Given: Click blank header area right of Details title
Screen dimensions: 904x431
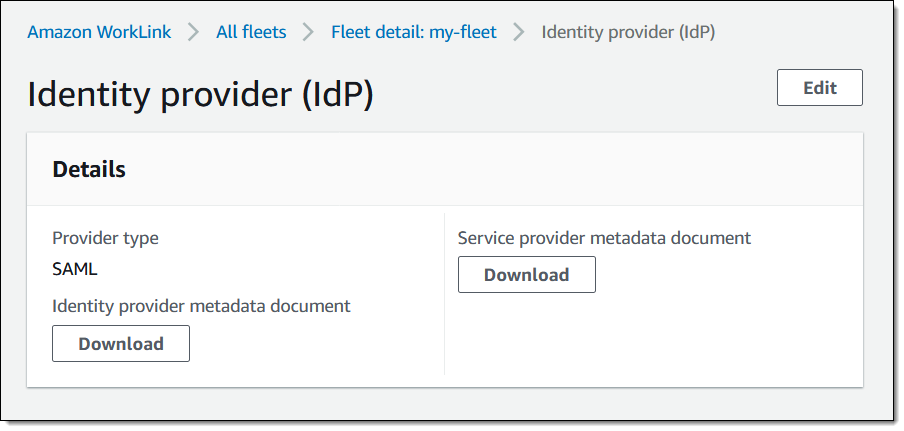Looking at the screenshot, I should pos(500,169).
